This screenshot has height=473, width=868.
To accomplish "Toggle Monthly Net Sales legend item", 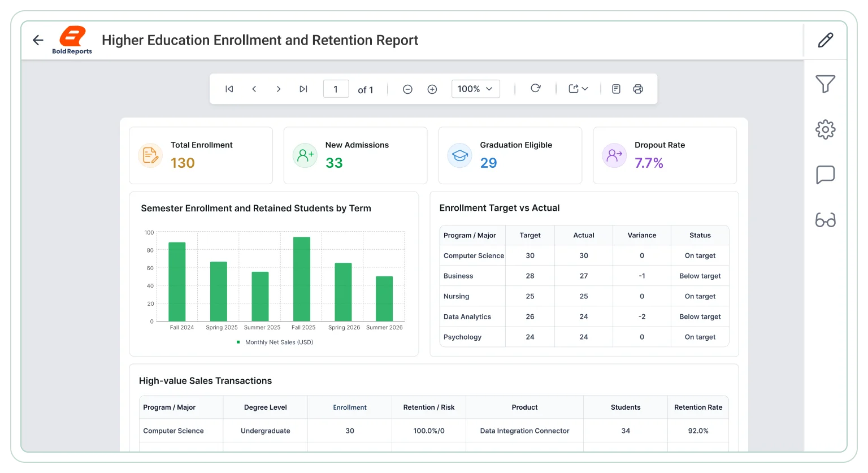I will (275, 342).
